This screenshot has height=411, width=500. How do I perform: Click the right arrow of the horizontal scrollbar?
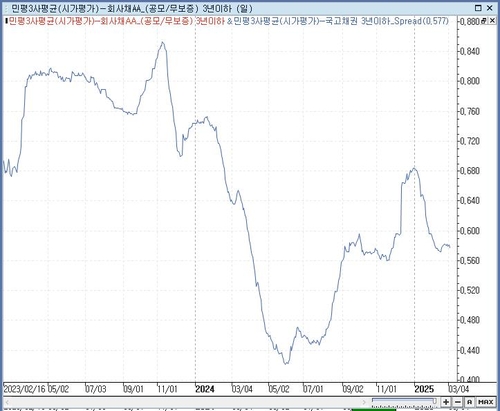click(365, 402)
